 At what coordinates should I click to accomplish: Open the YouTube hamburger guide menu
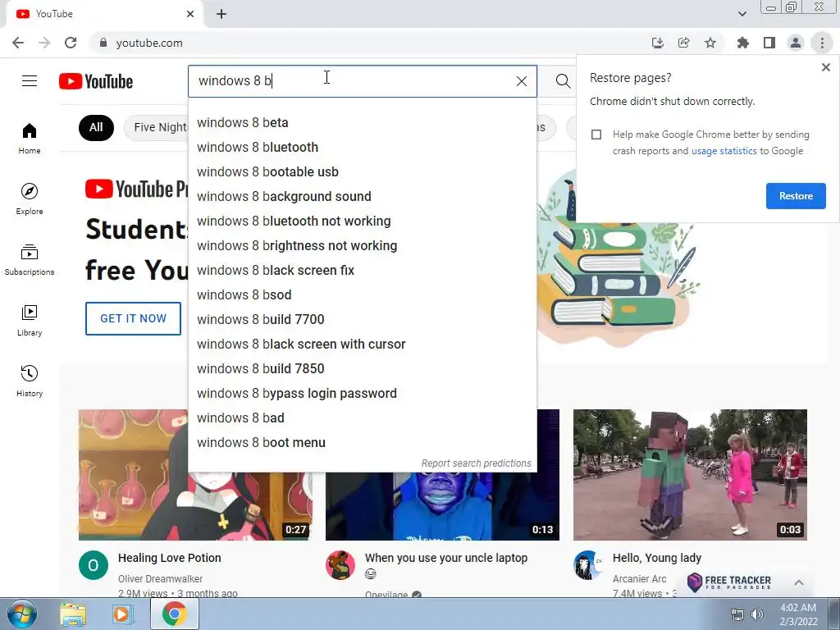tap(30, 81)
